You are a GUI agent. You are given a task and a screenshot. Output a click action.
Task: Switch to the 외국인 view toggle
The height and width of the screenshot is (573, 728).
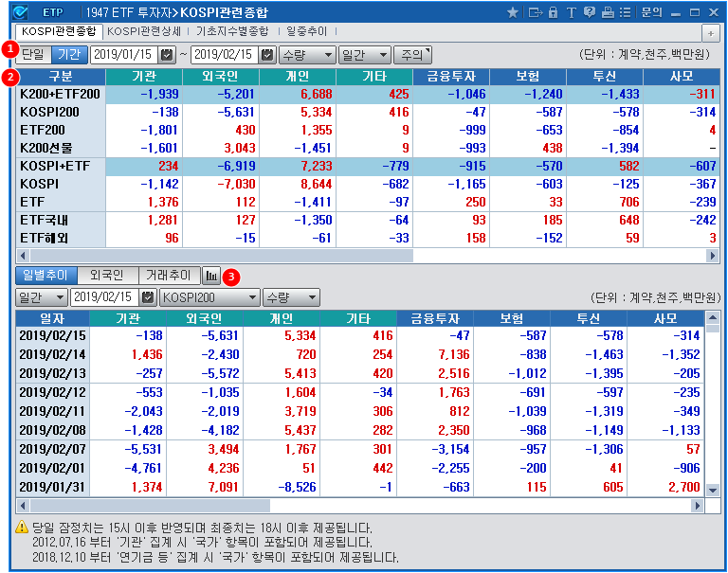click(x=107, y=276)
